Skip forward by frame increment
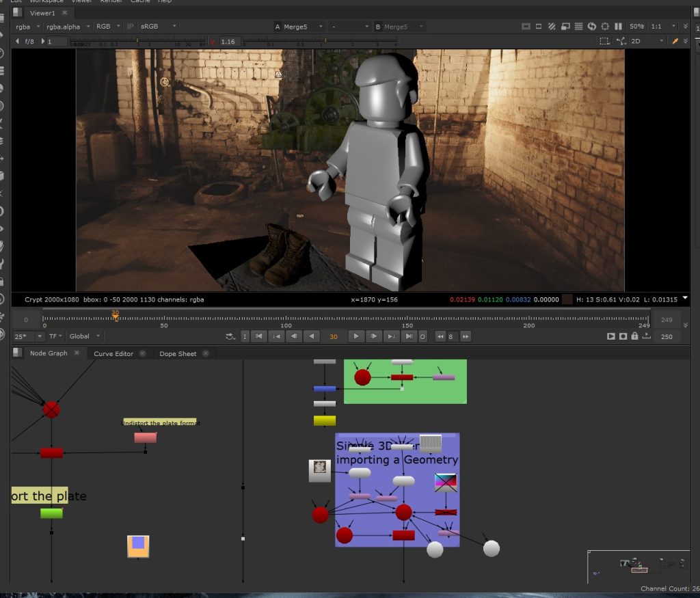Image resolution: width=700 pixels, height=598 pixels. [466, 336]
